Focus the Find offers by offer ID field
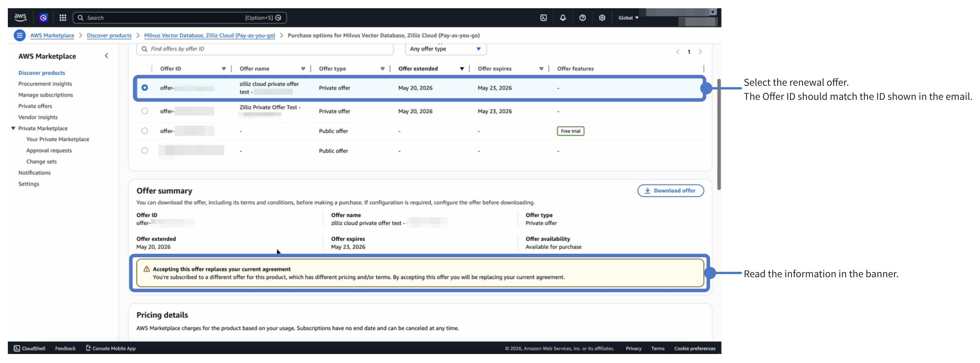Image resolution: width=980 pixels, height=363 pixels. 265,49
